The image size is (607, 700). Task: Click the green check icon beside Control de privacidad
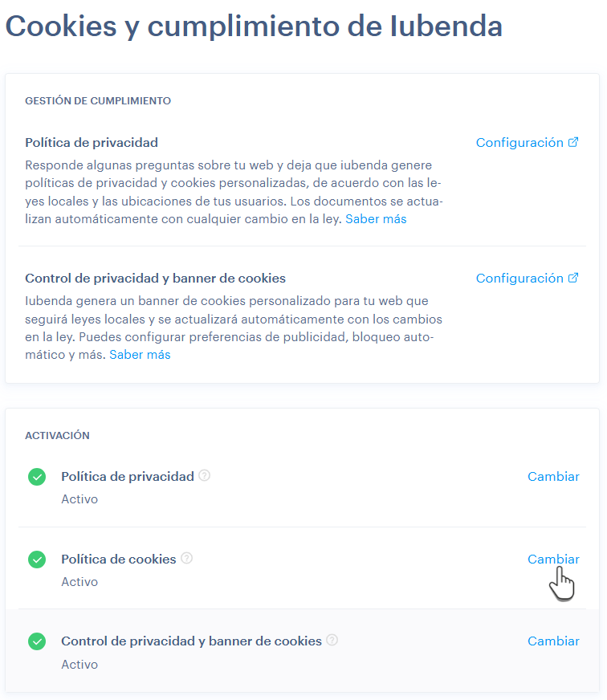point(37,641)
